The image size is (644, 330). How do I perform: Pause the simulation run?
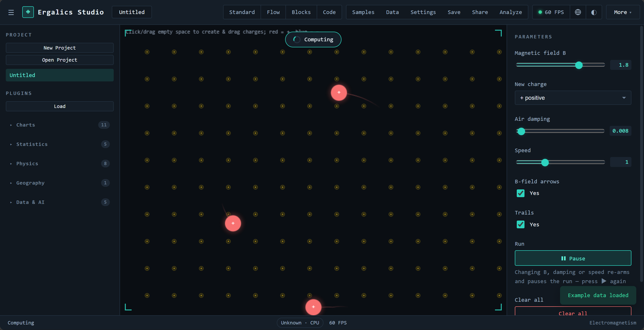click(573, 258)
